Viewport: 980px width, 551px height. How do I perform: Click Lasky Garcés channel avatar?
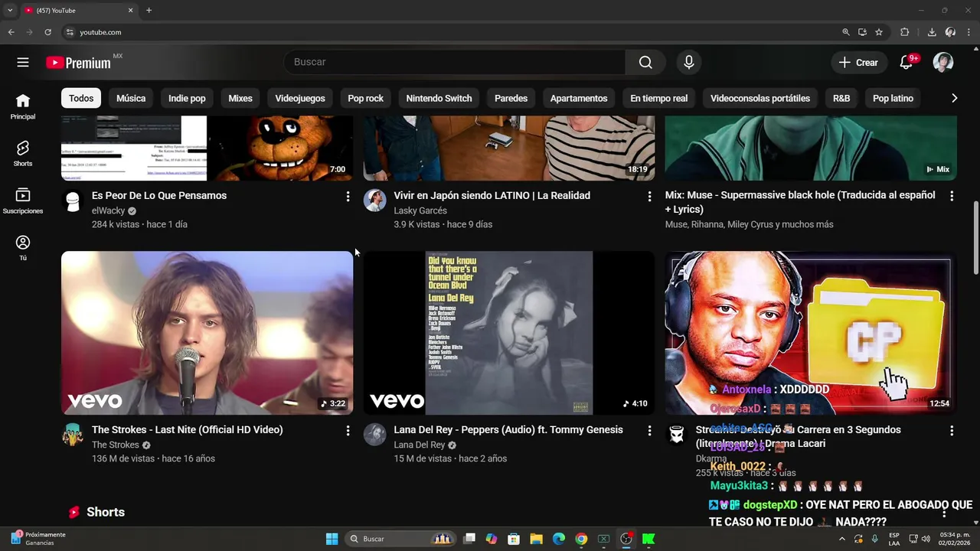(374, 201)
